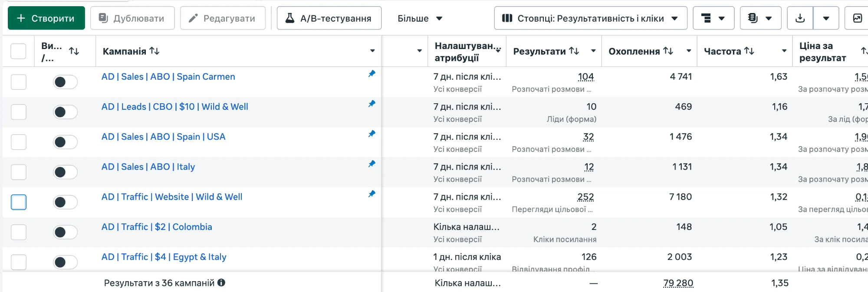The width and height of the screenshot is (868, 292).
Task: Open campaign AD | Traffic | $2 | Colombia
Action: pos(157,227)
